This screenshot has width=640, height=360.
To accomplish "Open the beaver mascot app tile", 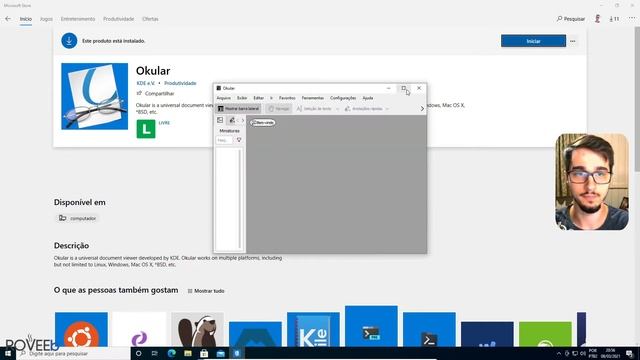I will [198, 329].
